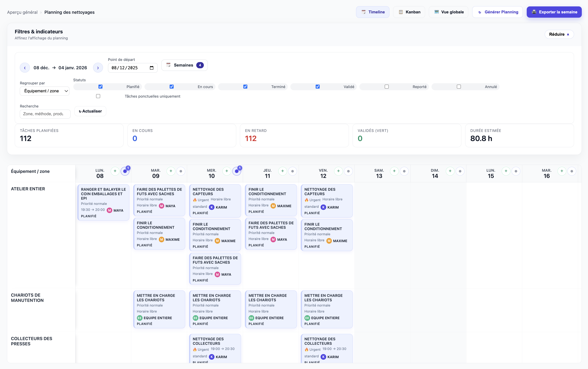Click the refresh icon inside the Actualiser button
588x369 pixels.
tap(80, 111)
